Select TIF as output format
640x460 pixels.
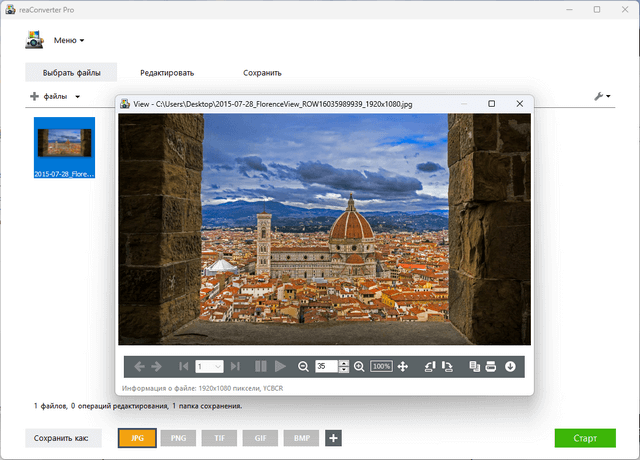pyautogui.click(x=219, y=438)
